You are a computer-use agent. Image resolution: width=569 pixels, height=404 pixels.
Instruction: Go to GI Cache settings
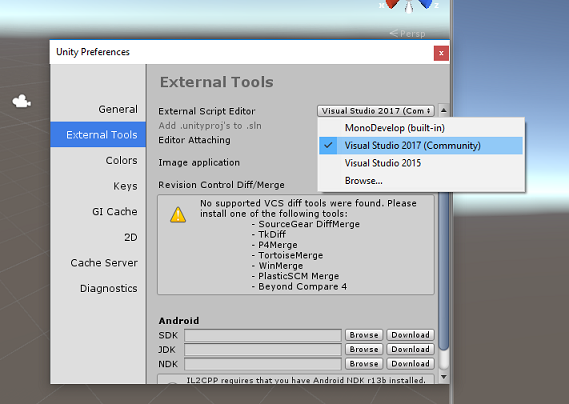(x=98, y=211)
